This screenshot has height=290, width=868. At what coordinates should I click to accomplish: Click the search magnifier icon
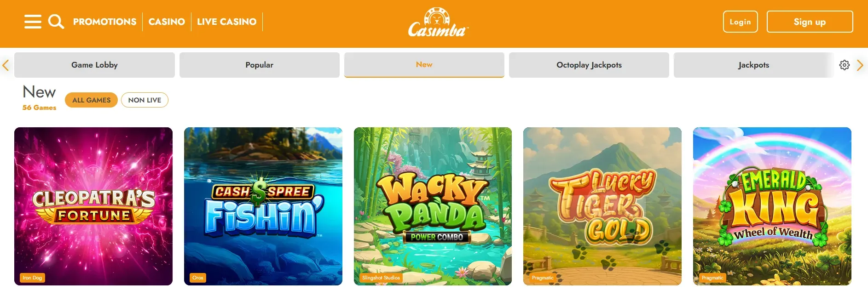56,22
